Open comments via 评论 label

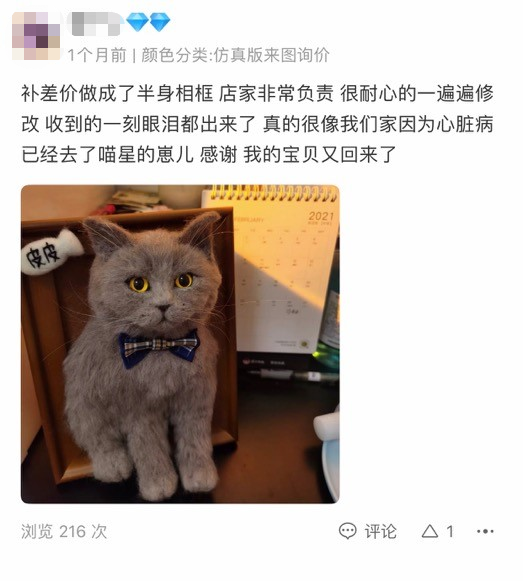381,531
